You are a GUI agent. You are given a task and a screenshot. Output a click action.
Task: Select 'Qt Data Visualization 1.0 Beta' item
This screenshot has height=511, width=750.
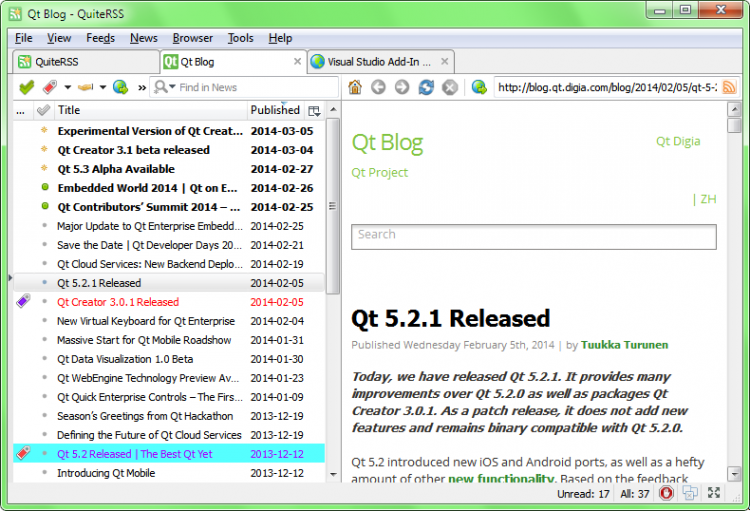tap(169, 359)
